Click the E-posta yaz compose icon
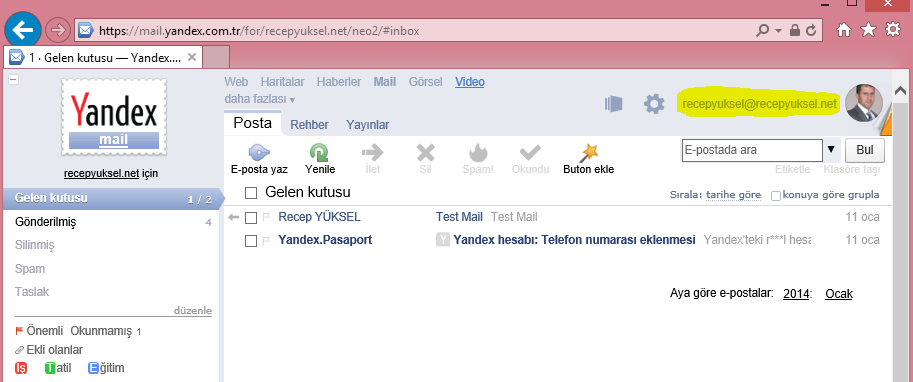Image resolution: width=913 pixels, height=382 pixels. click(x=259, y=153)
